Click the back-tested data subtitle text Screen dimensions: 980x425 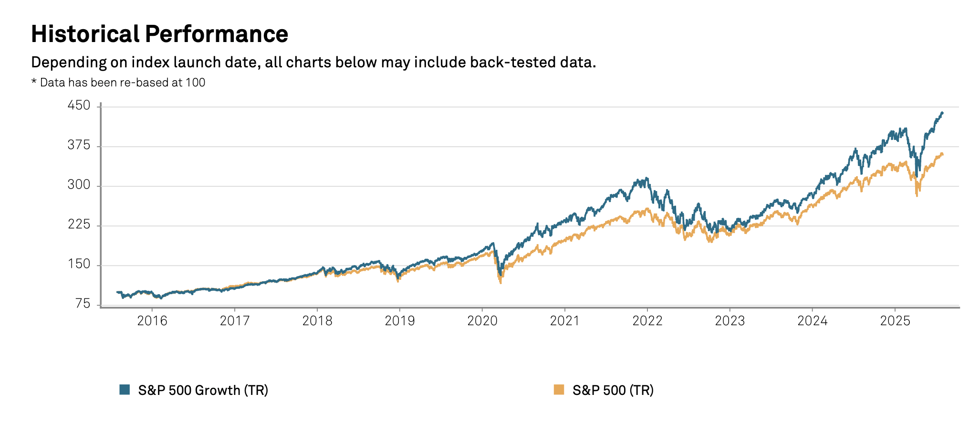point(313,62)
